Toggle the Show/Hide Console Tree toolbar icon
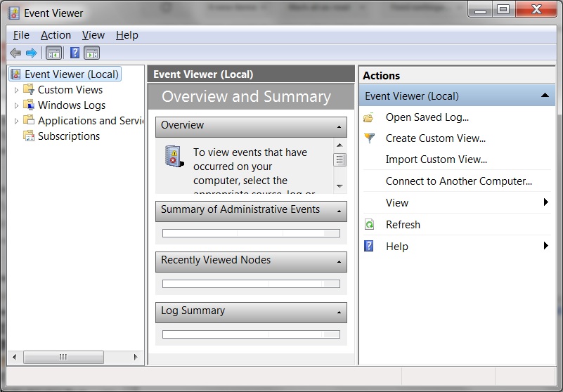Screen dimensions: 563x392 coord(54,53)
